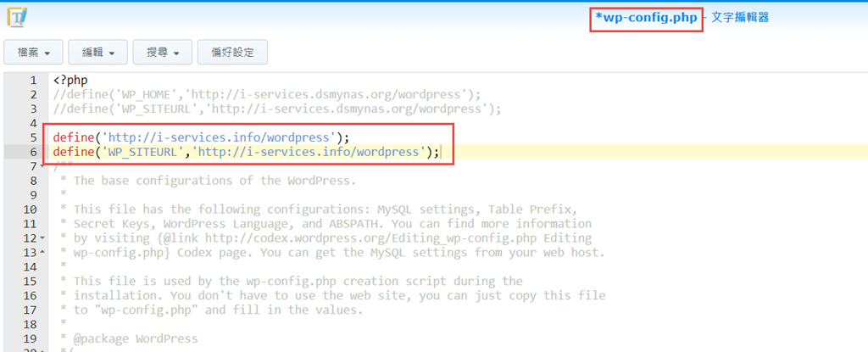Click the 偏好設定 (Preferences) button
Image resolution: width=868 pixels, height=352 pixels.
(x=232, y=53)
